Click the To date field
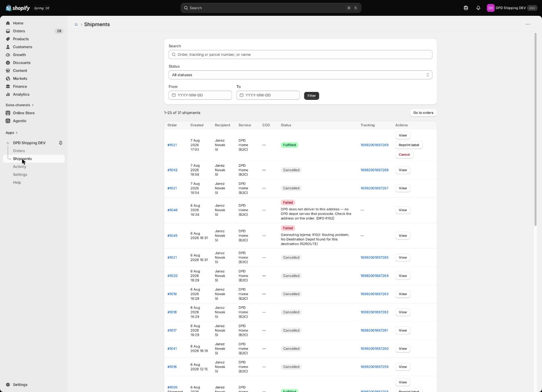This screenshot has height=392, width=542. click(x=268, y=95)
